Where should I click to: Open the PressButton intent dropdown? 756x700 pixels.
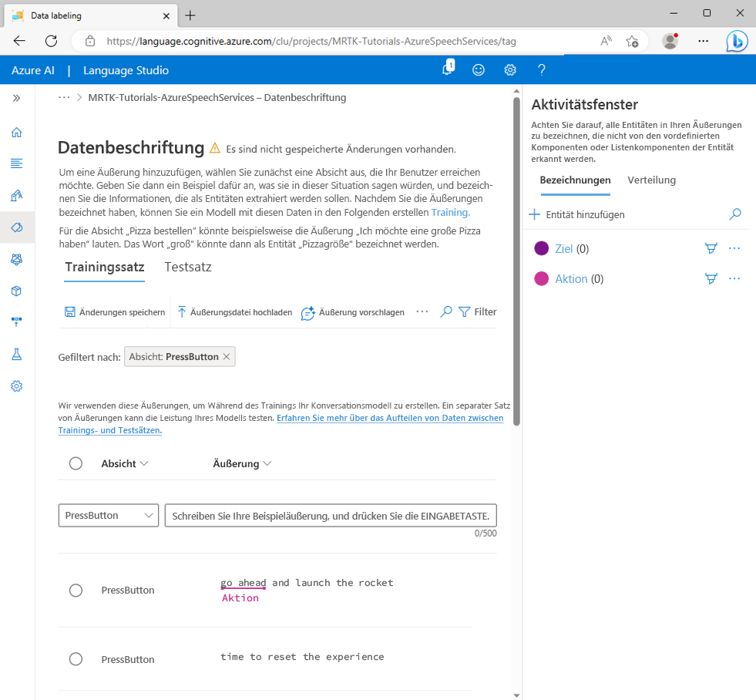109,515
